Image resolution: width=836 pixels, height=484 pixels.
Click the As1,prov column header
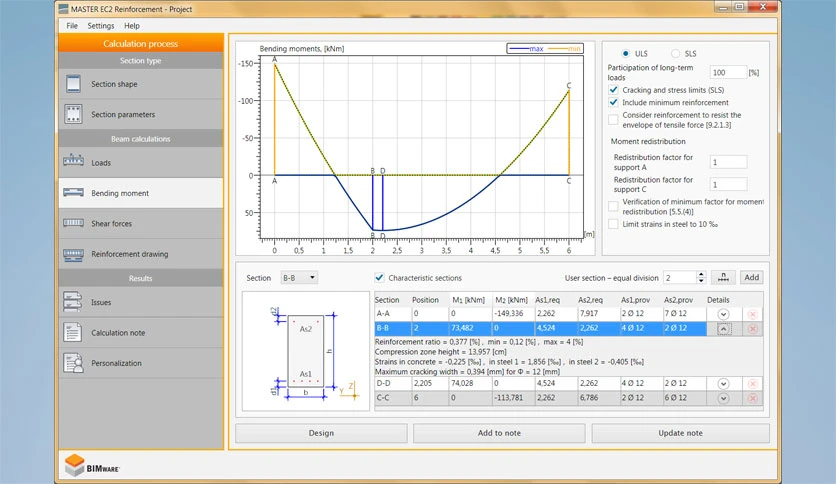(636, 300)
